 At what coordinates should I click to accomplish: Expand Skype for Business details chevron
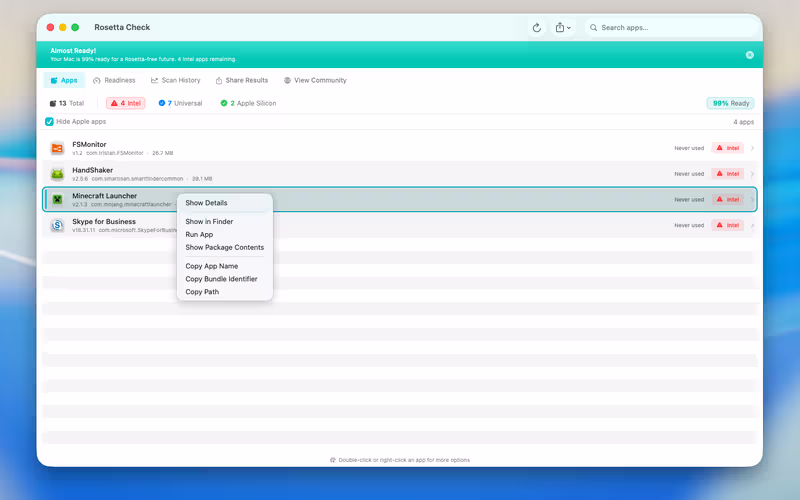click(752, 225)
